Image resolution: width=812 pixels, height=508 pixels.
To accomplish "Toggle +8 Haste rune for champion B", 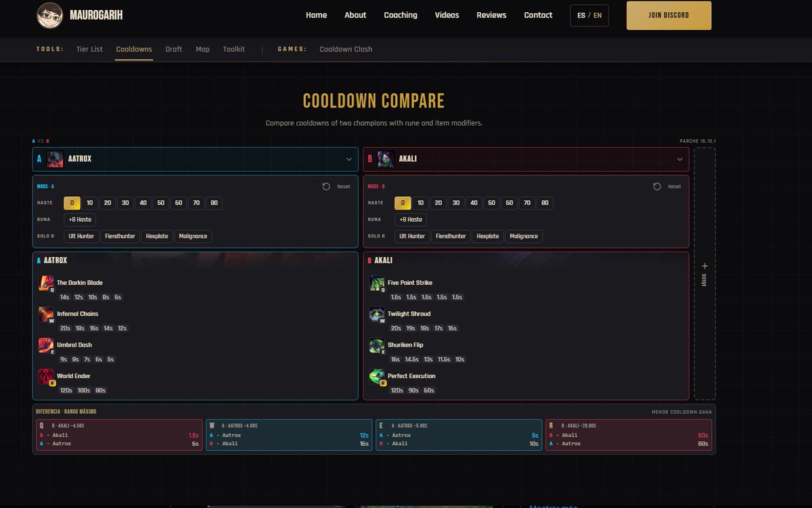I will [410, 220].
